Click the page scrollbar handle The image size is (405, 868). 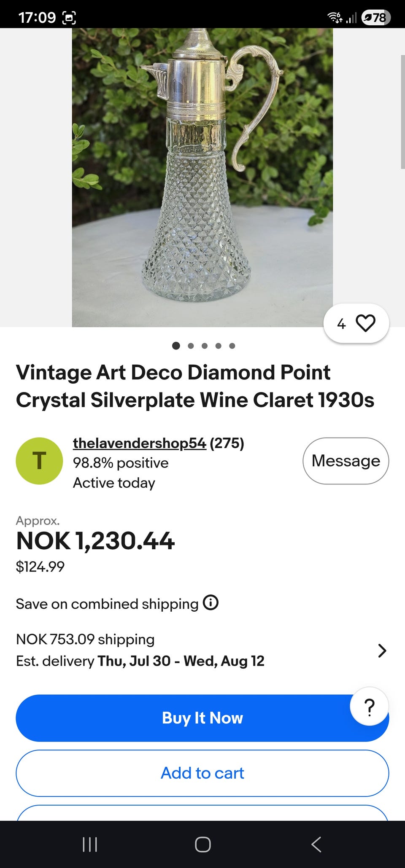click(402, 112)
